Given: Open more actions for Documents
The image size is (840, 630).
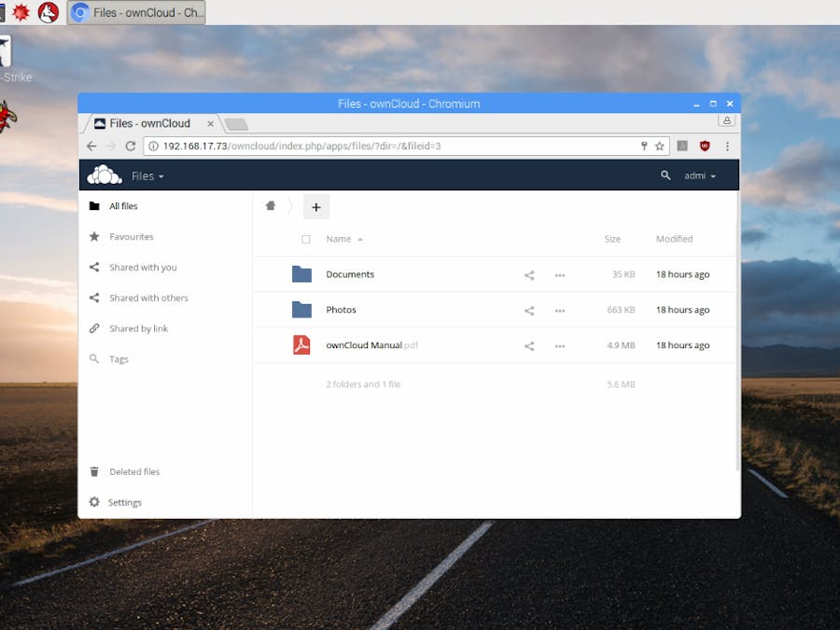Looking at the screenshot, I should coord(560,274).
